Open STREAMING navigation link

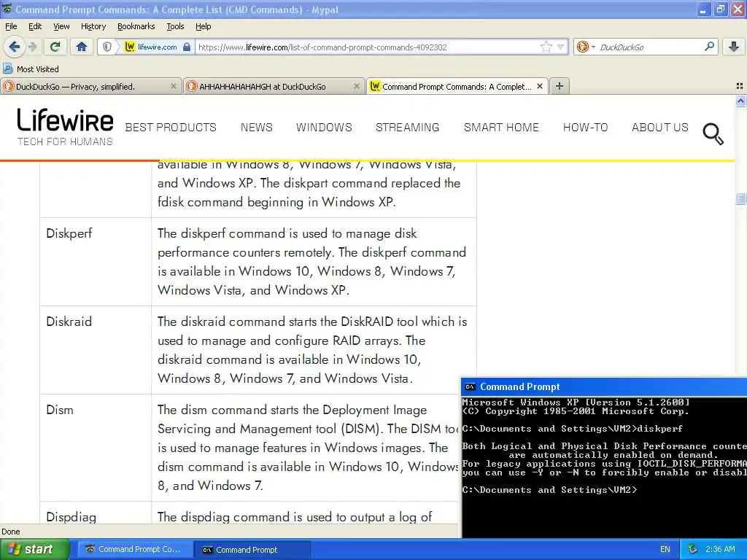pos(407,128)
